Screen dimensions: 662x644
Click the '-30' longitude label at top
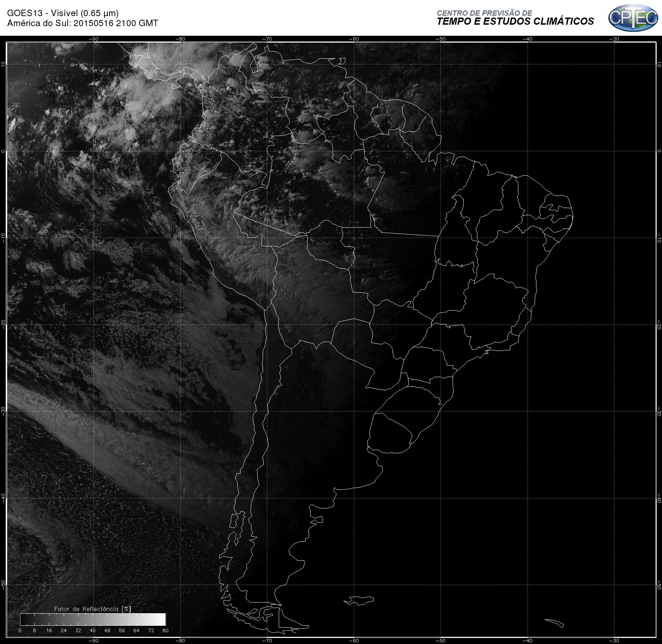pos(614,39)
